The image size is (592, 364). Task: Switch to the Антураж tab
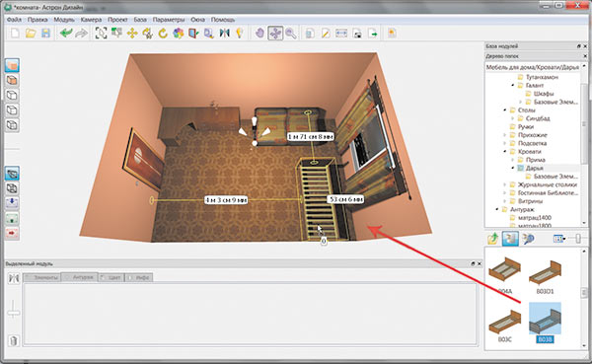pyautogui.click(x=80, y=277)
